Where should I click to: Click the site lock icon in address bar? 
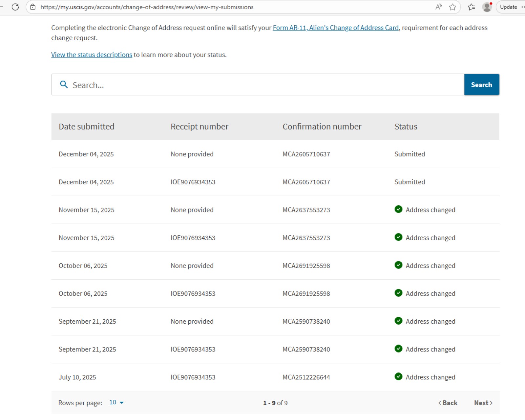[x=33, y=7]
